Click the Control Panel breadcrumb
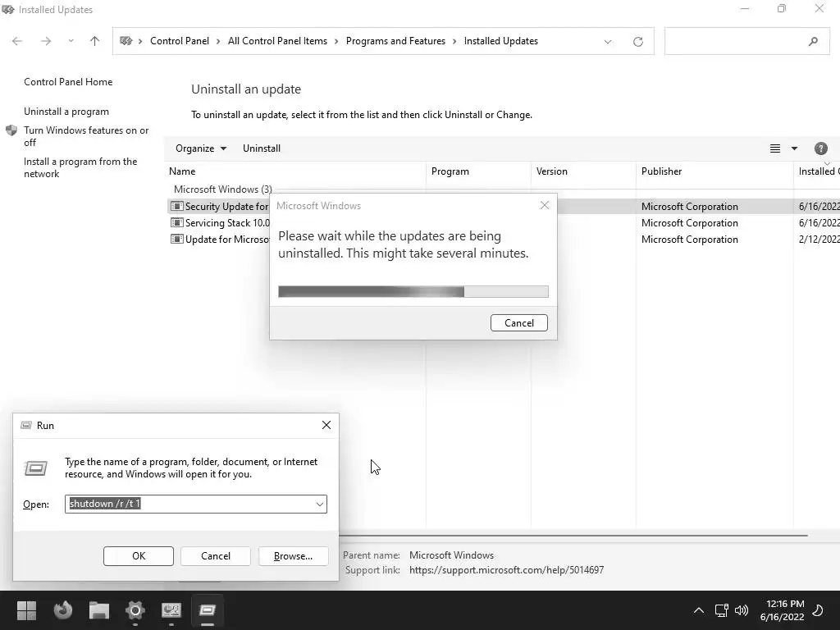 point(180,41)
